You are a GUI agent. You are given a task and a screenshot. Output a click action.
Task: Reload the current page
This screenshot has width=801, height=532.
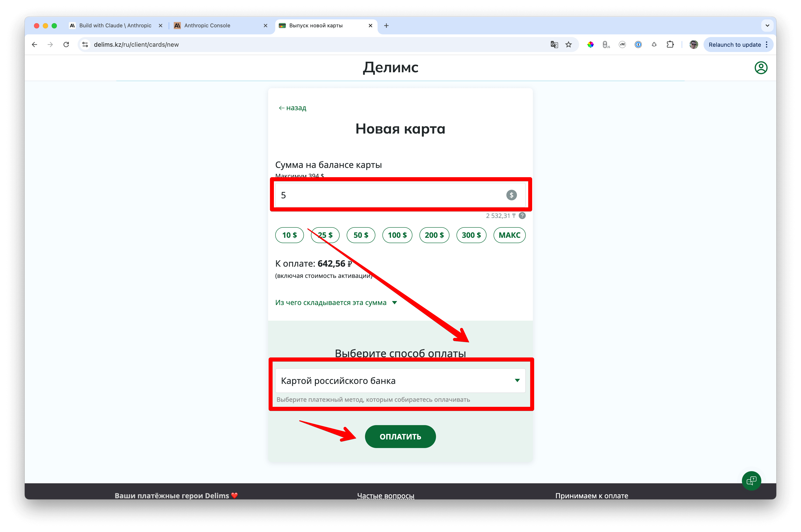[x=66, y=45]
